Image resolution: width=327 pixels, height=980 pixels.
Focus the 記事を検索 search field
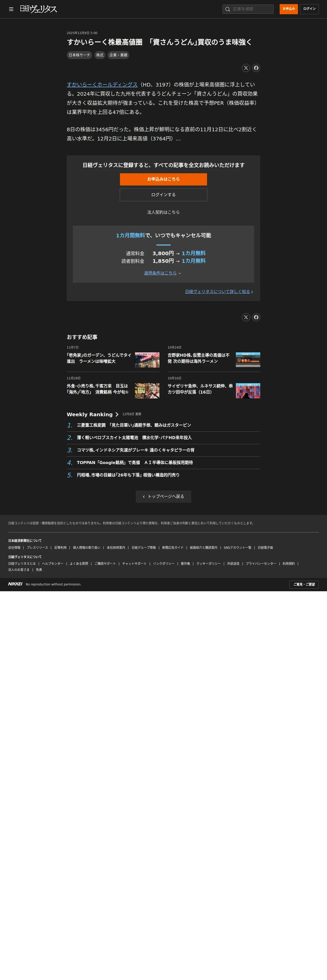[x=248, y=9]
